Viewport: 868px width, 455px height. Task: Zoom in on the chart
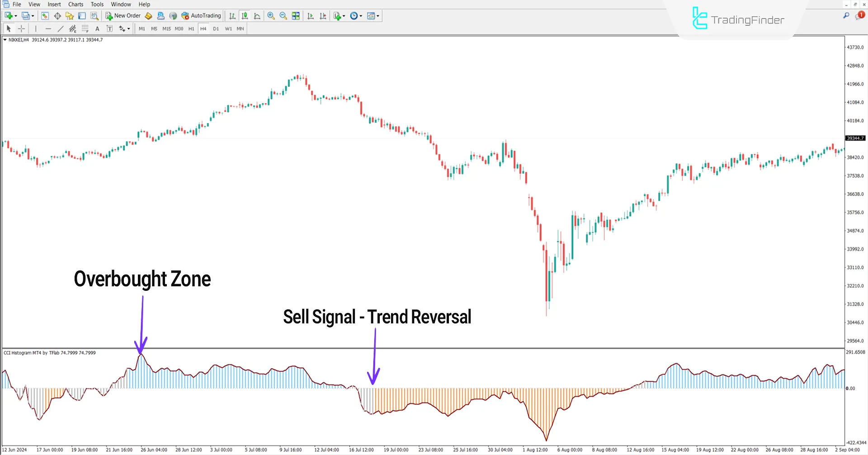[x=270, y=15]
